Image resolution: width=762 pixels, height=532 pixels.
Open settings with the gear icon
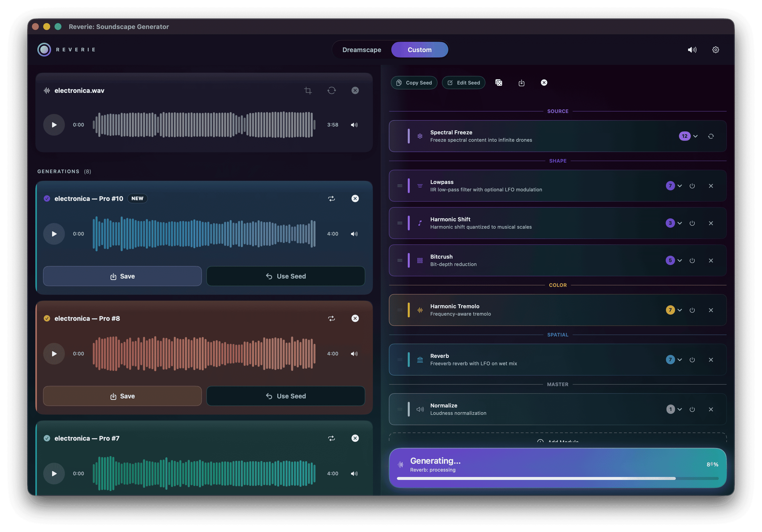coord(715,50)
